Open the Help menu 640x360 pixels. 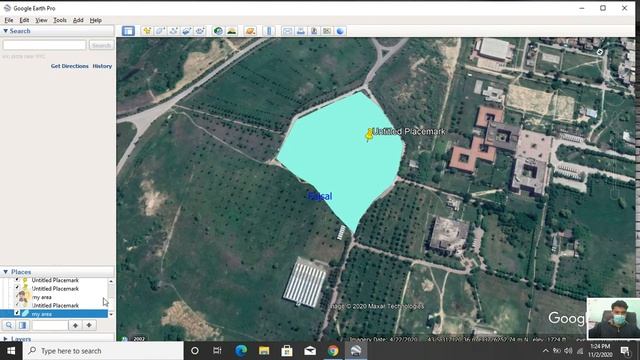point(96,20)
